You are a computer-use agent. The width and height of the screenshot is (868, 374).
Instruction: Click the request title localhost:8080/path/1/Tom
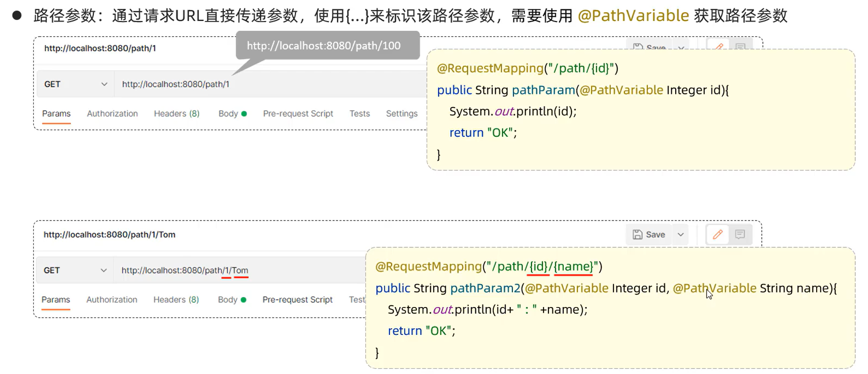coord(110,235)
